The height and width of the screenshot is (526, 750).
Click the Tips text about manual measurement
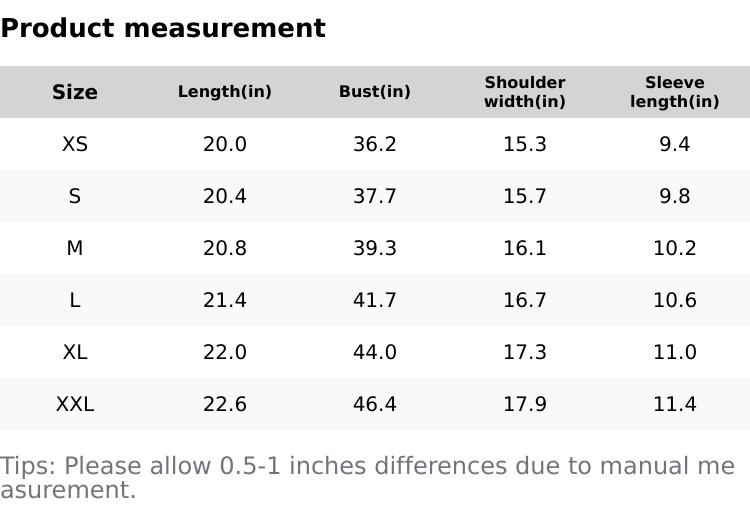(x=367, y=477)
